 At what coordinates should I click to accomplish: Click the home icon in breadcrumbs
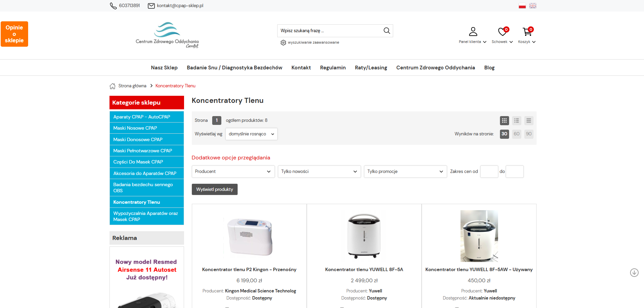click(113, 86)
